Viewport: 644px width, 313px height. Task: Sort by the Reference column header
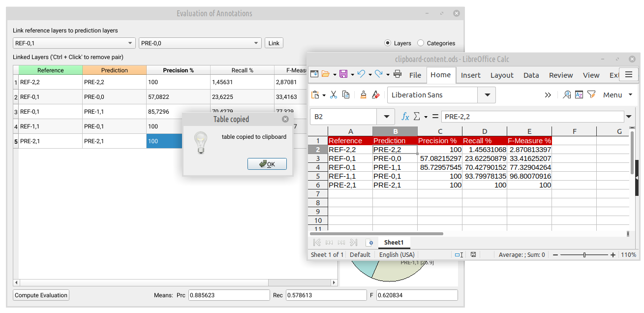pos(51,70)
